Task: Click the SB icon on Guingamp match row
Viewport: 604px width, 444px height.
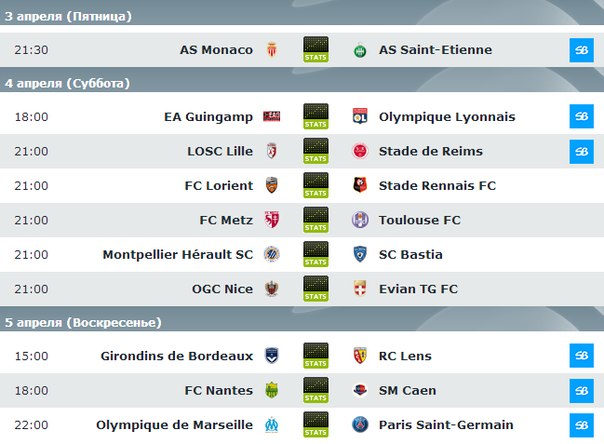Action: click(x=581, y=116)
